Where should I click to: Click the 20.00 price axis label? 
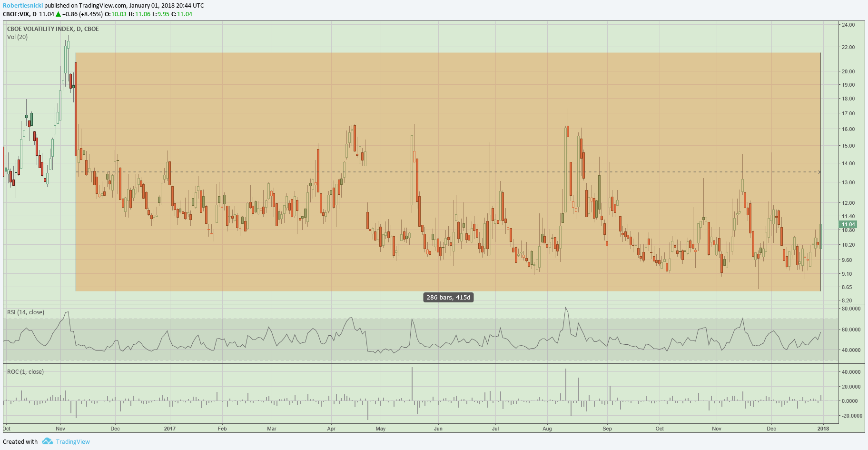tap(848, 71)
